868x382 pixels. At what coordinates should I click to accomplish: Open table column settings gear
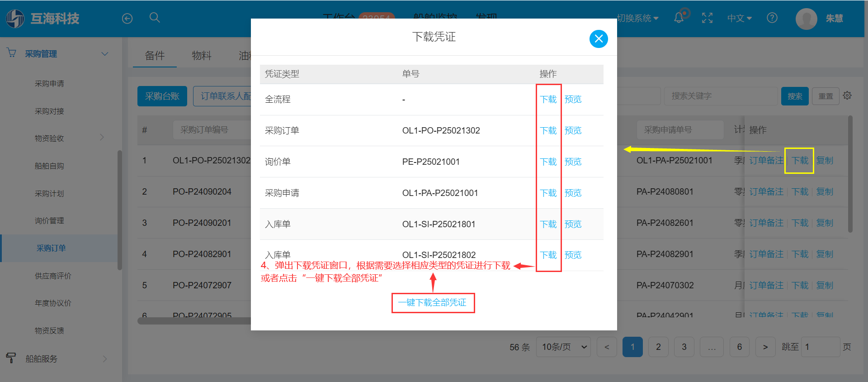(847, 95)
